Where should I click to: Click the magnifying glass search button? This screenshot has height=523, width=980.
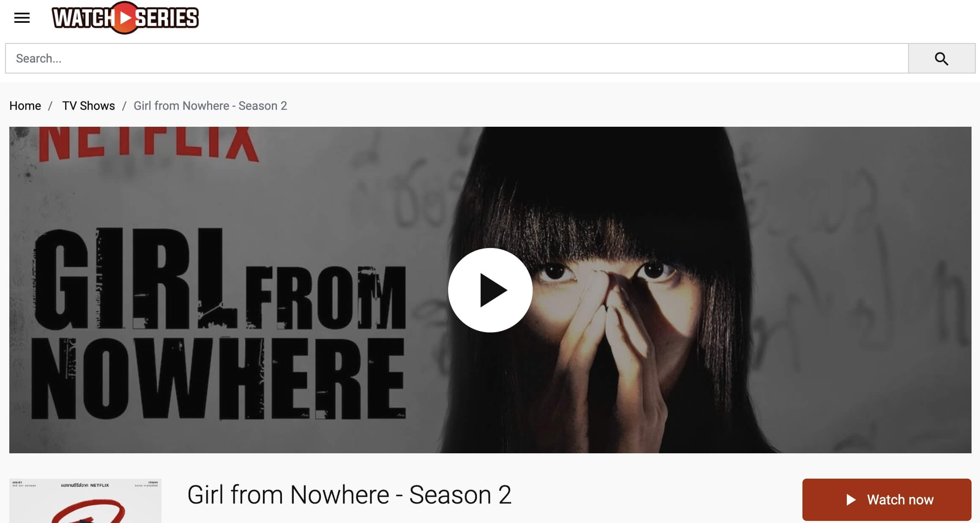(x=942, y=58)
